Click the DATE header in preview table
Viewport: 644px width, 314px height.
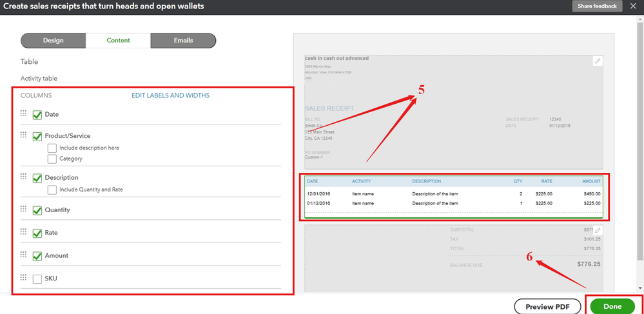point(313,181)
